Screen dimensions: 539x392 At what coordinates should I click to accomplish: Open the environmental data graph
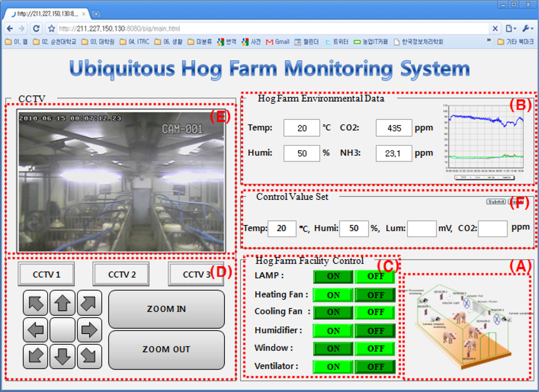484,141
